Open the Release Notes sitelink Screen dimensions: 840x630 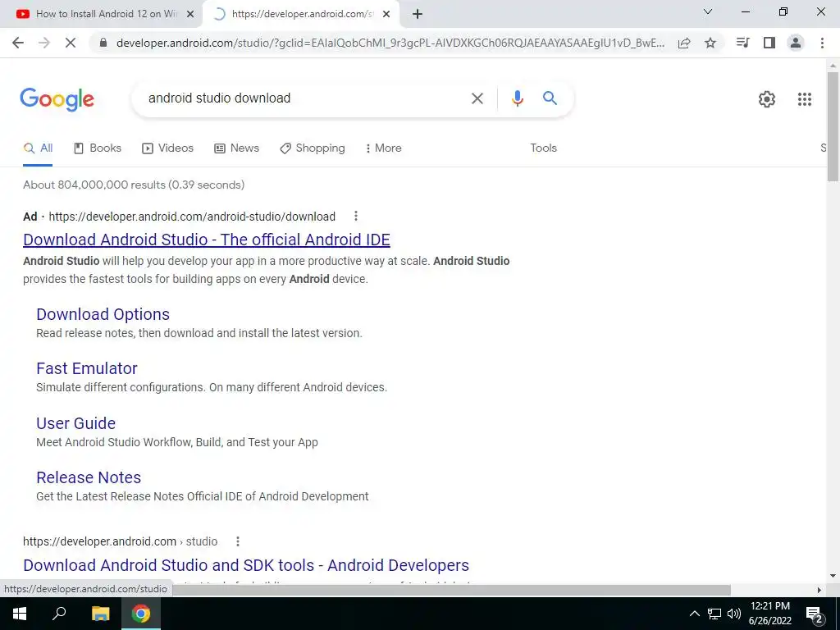point(89,477)
